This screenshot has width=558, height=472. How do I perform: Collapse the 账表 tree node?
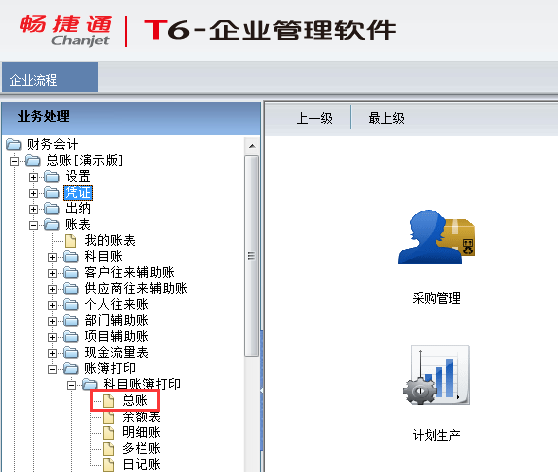click(33, 225)
